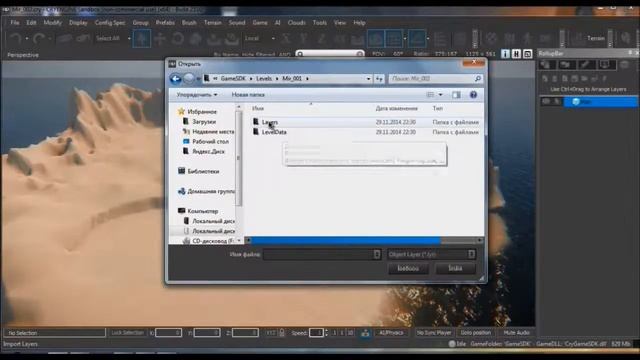The height and width of the screenshot is (360, 640).
Task: Click the Имя файла filename input
Action: click(x=322, y=254)
